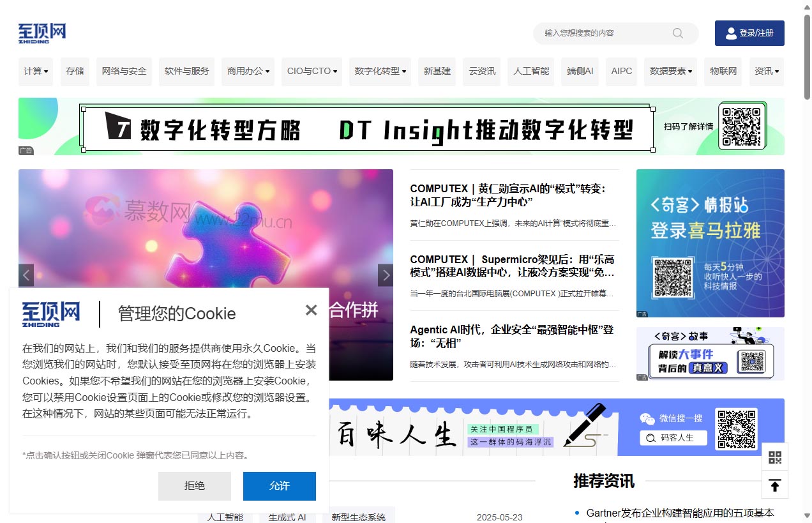Open the 数字化转型 dropdown menu
The image size is (812, 523).
[x=380, y=72]
